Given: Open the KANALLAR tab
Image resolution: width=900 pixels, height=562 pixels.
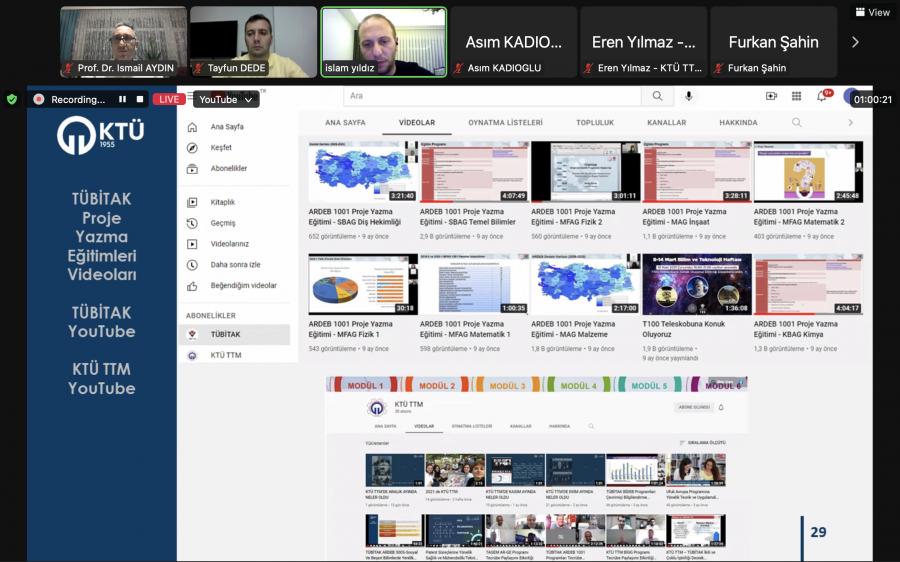Looking at the screenshot, I should pyautogui.click(x=666, y=123).
